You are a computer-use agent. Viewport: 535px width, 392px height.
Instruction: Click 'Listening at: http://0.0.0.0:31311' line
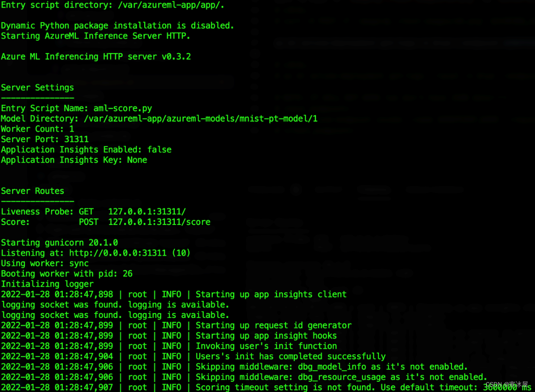coord(96,253)
